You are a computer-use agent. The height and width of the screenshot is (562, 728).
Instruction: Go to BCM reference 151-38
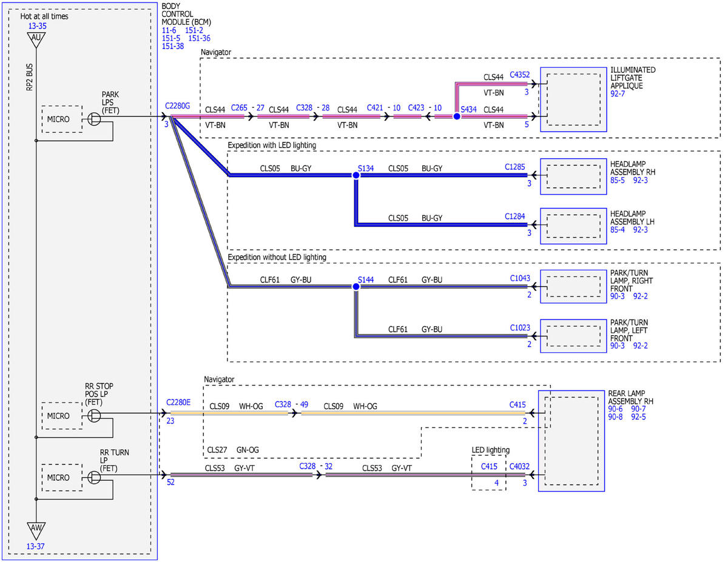point(173,45)
